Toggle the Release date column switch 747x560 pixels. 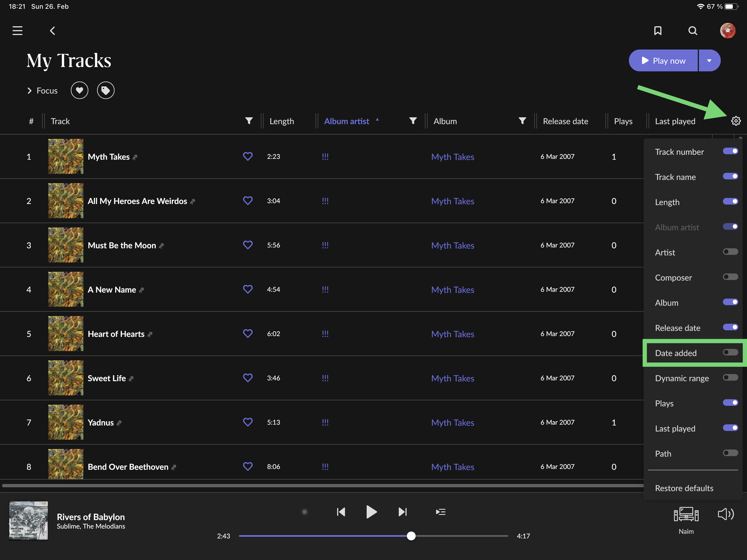tap(730, 327)
